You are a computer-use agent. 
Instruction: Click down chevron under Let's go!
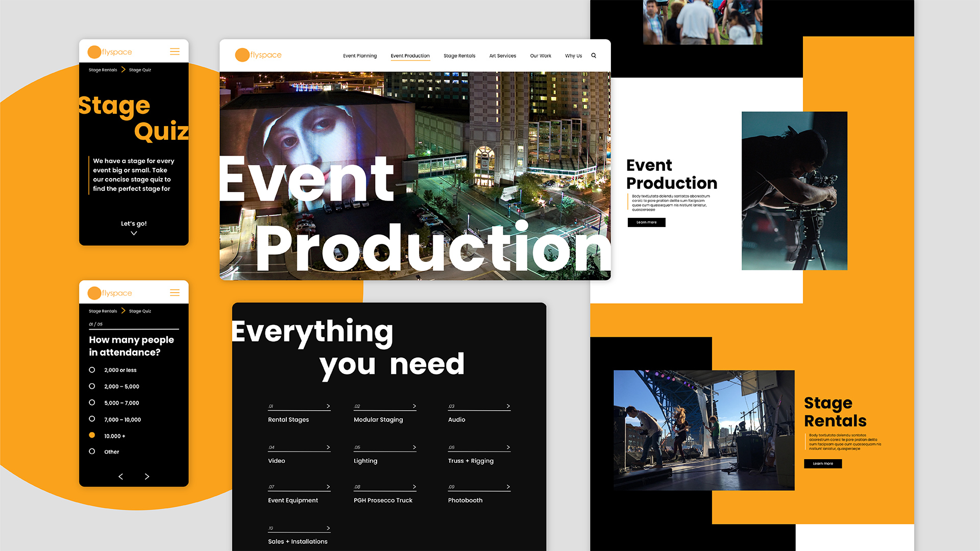[x=134, y=233]
